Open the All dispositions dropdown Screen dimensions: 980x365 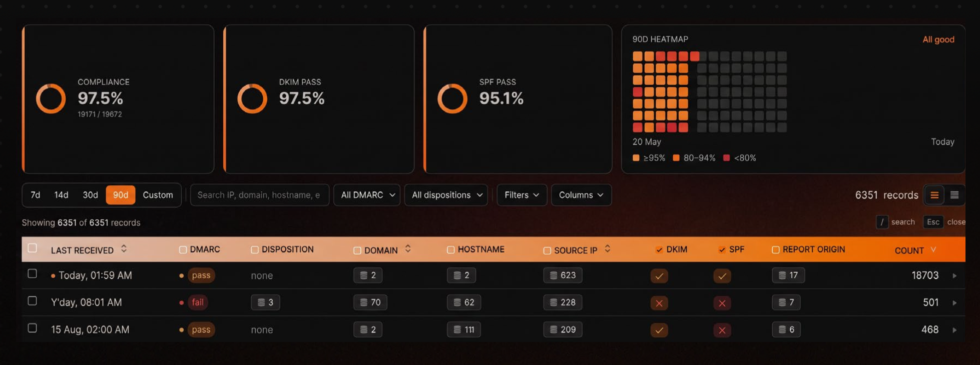(x=446, y=195)
